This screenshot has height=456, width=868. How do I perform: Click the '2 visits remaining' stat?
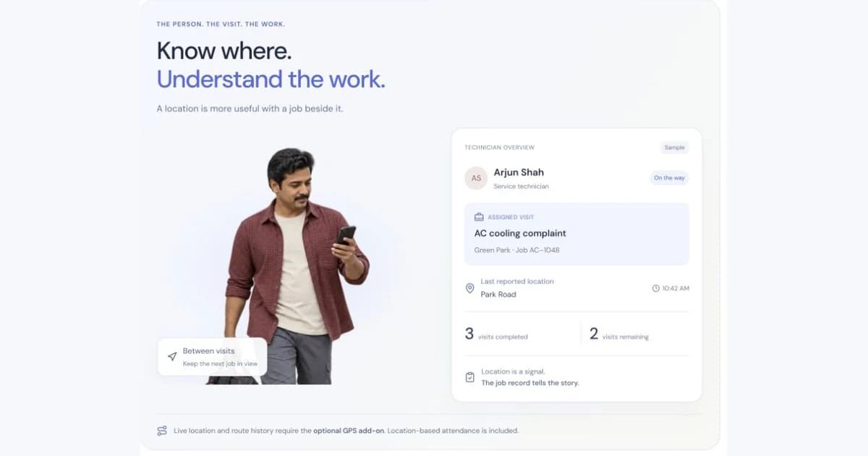click(x=619, y=334)
